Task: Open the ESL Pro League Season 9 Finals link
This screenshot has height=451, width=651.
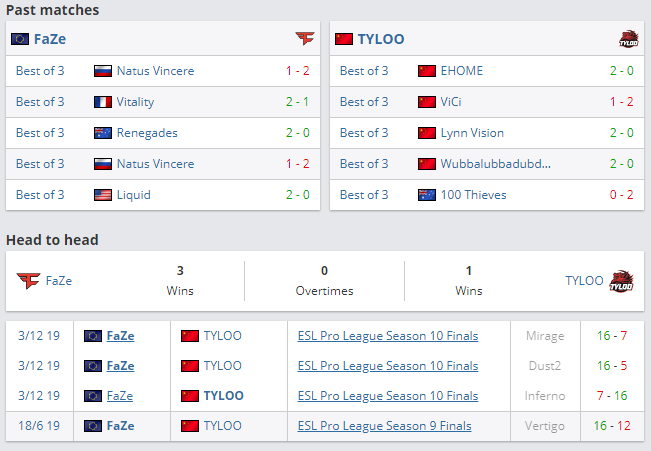Action: 384,426
